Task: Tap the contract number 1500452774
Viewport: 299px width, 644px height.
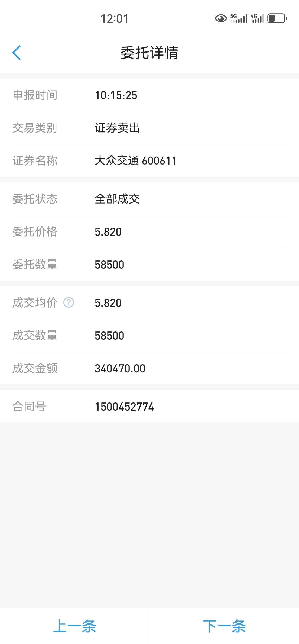Action: [124, 407]
